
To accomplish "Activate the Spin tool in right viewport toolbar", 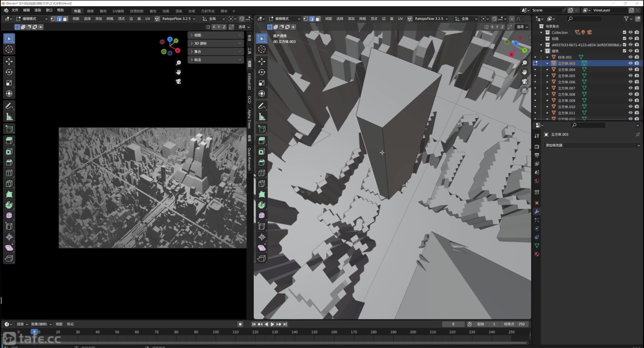I will click(x=262, y=205).
